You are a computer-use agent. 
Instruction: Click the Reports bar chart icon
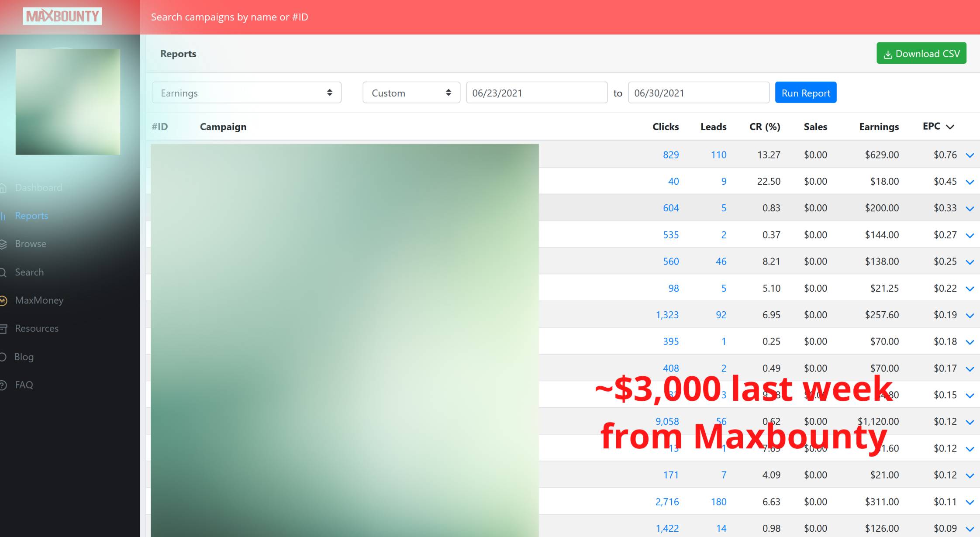[x=3, y=216]
